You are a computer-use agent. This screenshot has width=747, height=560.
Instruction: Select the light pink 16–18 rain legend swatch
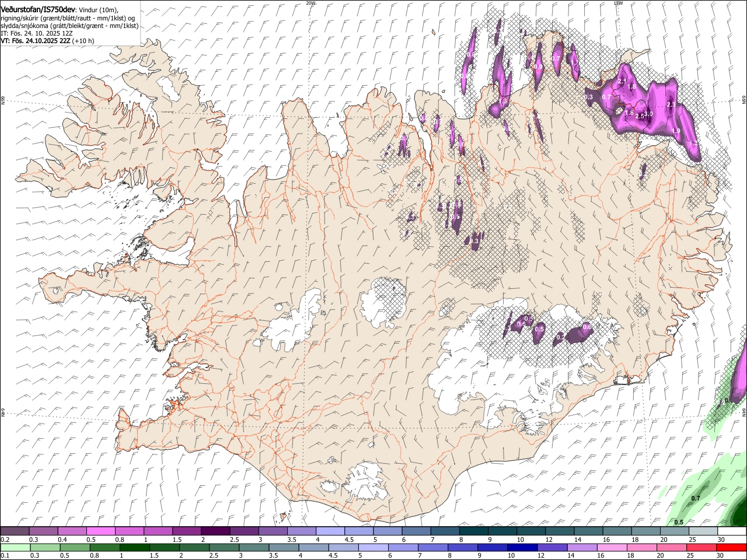coord(612,547)
